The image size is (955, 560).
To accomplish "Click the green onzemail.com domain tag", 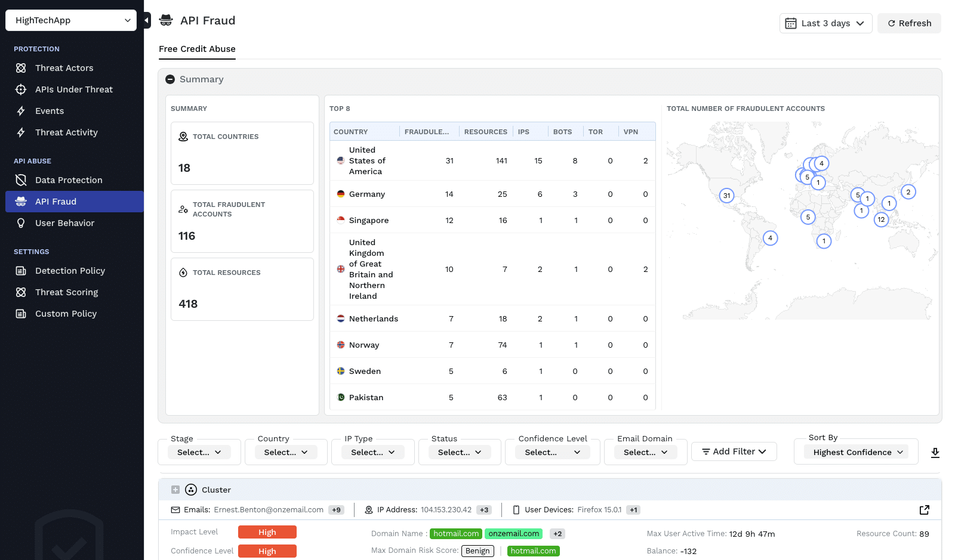I will [x=513, y=534].
